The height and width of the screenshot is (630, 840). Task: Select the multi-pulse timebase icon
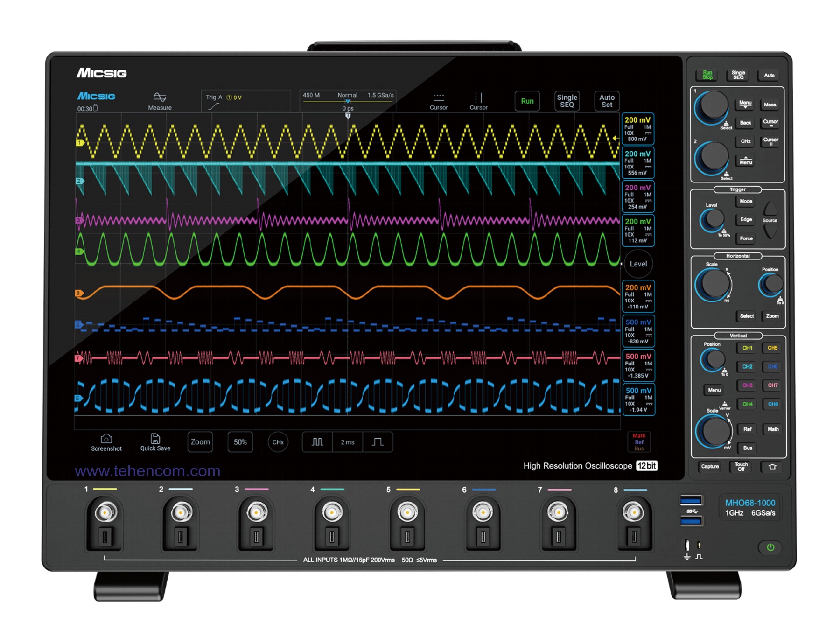tap(317, 442)
